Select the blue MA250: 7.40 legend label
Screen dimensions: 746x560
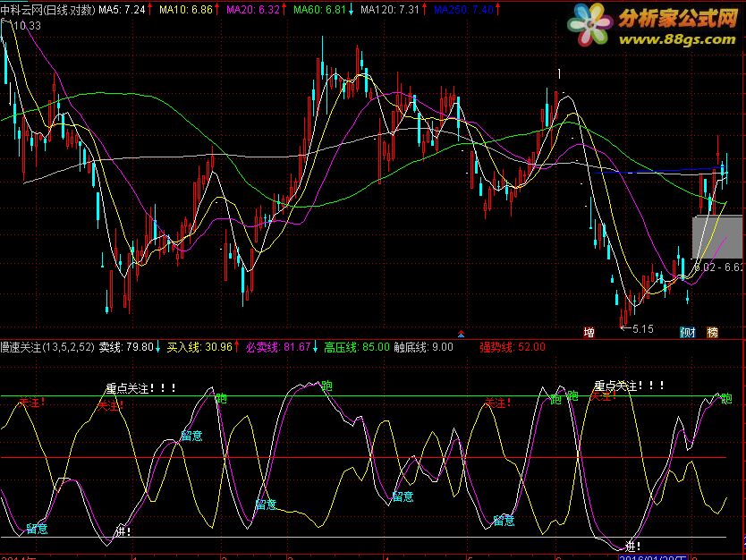click(x=464, y=10)
